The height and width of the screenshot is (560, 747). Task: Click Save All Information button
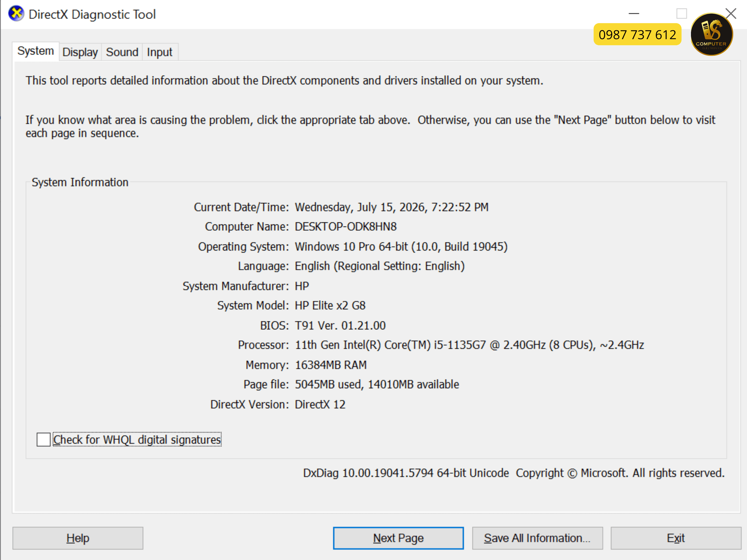click(x=537, y=538)
